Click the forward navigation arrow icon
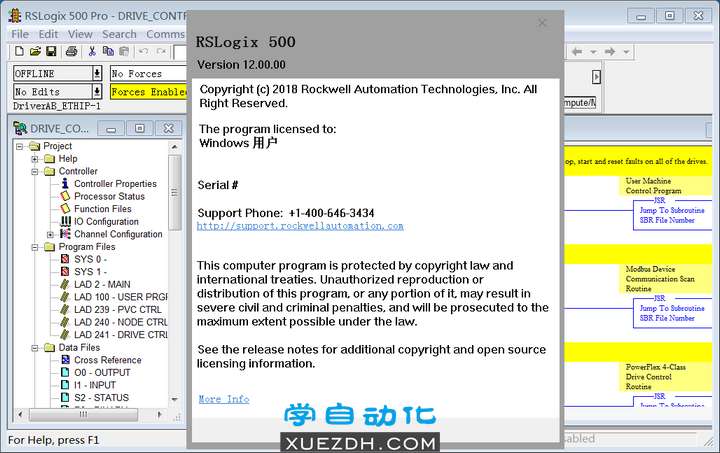Image resolution: width=720 pixels, height=453 pixels. (x=610, y=52)
